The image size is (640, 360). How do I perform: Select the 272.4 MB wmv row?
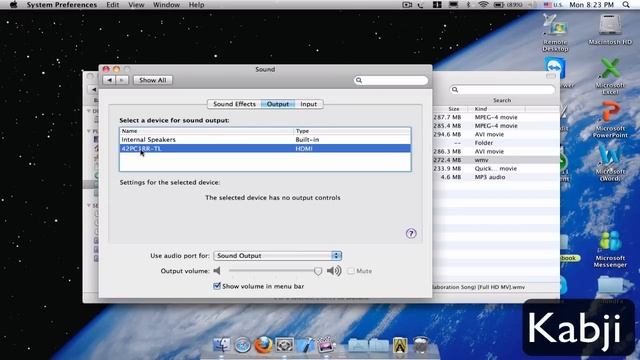pos(496,160)
